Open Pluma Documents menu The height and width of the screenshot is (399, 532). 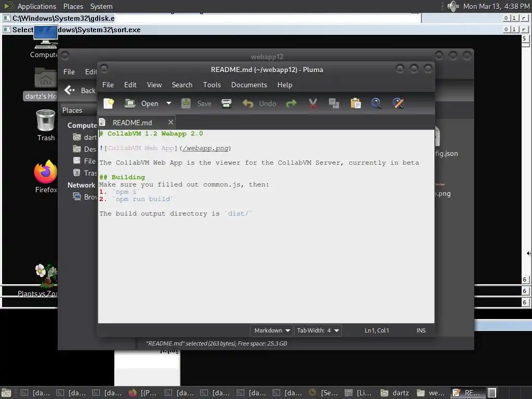pyautogui.click(x=249, y=85)
